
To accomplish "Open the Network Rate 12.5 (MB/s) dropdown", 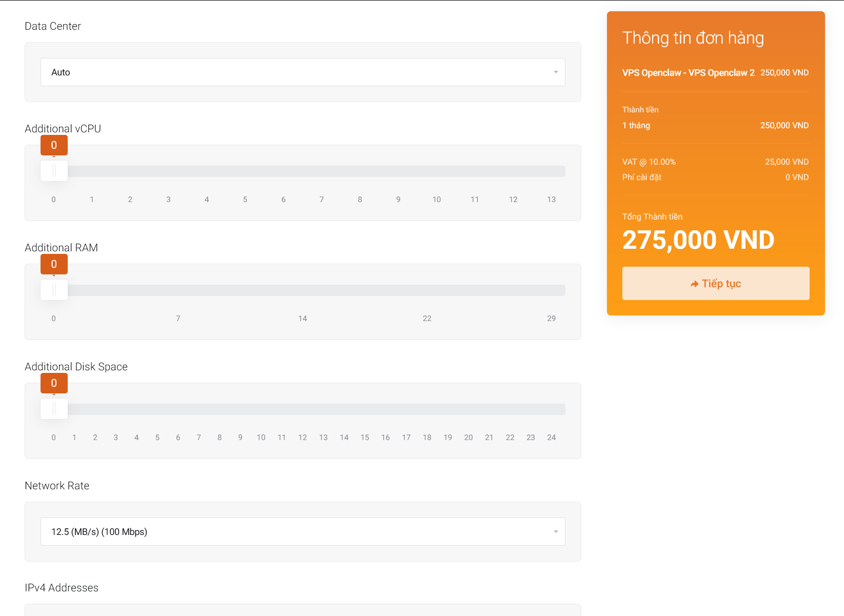I will tap(303, 532).
